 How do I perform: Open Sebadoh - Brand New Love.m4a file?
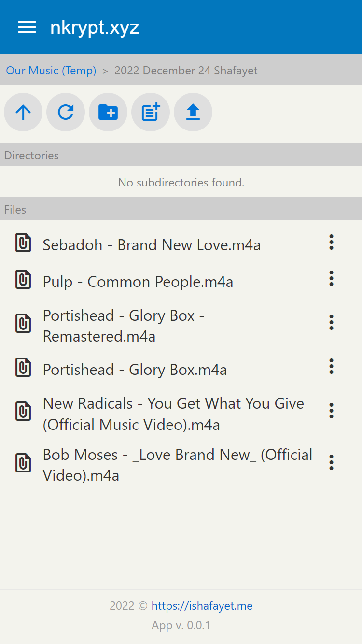click(x=152, y=245)
